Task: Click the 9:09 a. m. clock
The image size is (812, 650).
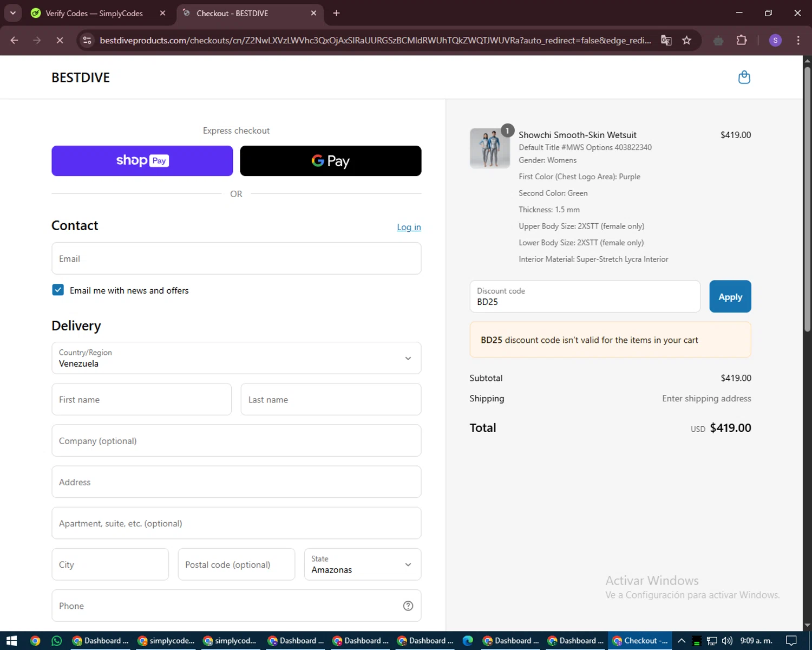Action: click(x=756, y=641)
